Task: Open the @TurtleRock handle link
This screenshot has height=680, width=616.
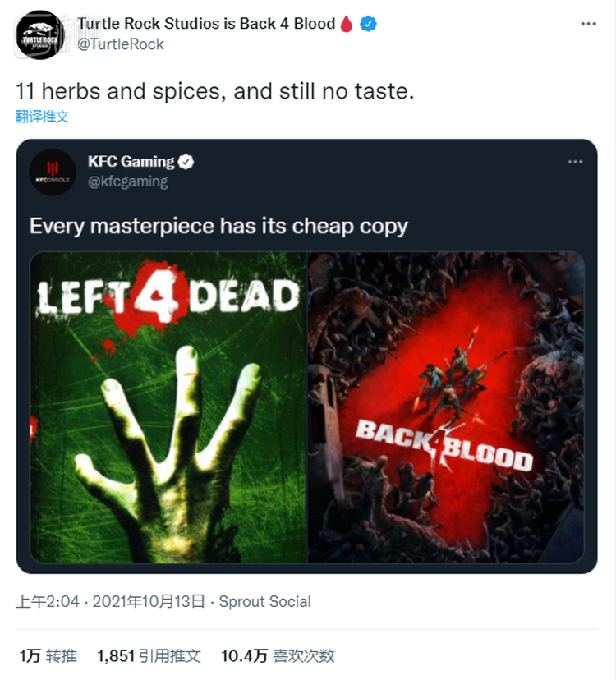Action: click(120, 44)
